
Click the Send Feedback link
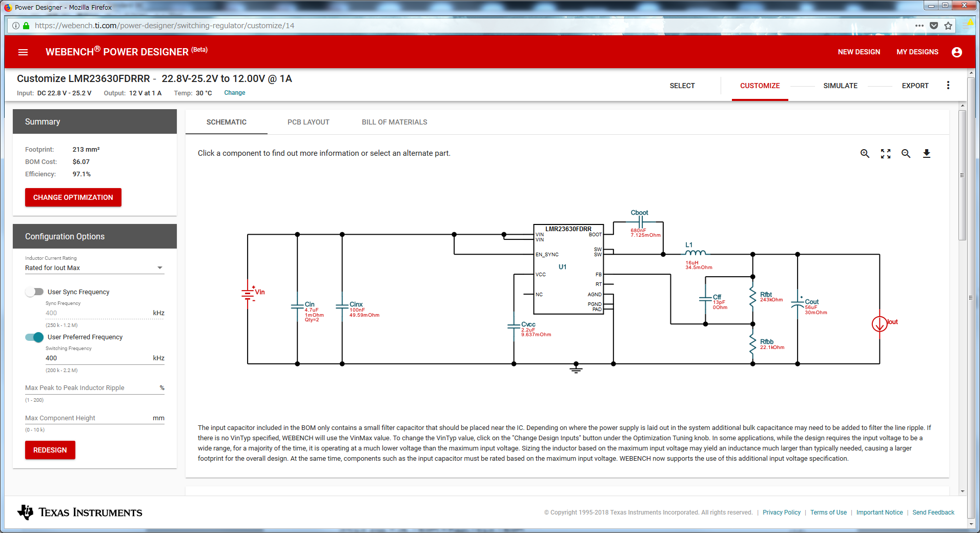tap(933, 512)
